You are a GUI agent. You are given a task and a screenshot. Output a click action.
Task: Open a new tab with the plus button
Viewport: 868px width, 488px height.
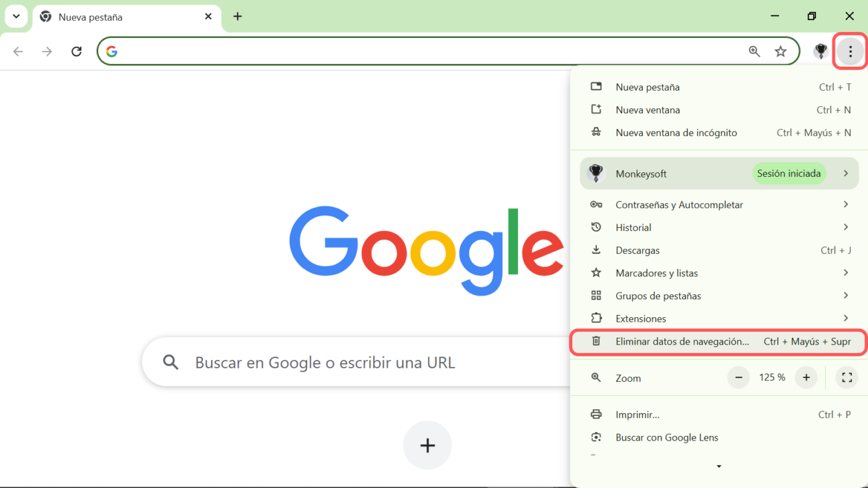(x=238, y=17)
